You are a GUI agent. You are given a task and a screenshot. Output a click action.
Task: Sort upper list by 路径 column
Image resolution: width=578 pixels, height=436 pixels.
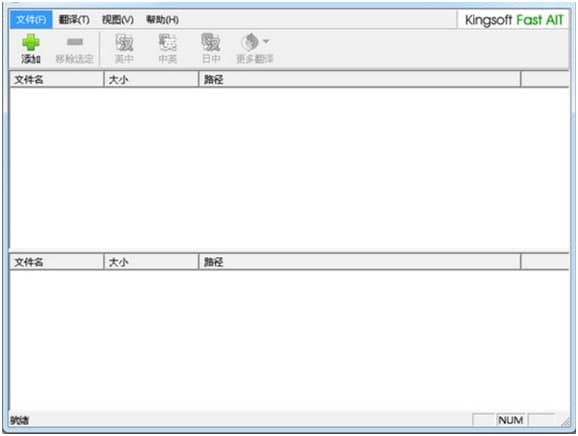click(x=360, y=80)
